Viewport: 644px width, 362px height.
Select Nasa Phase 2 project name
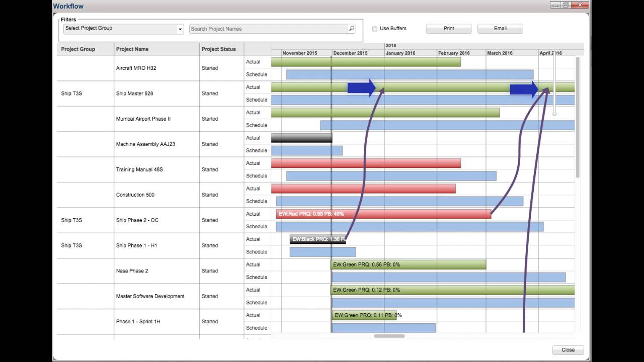[x=132, y=271]
